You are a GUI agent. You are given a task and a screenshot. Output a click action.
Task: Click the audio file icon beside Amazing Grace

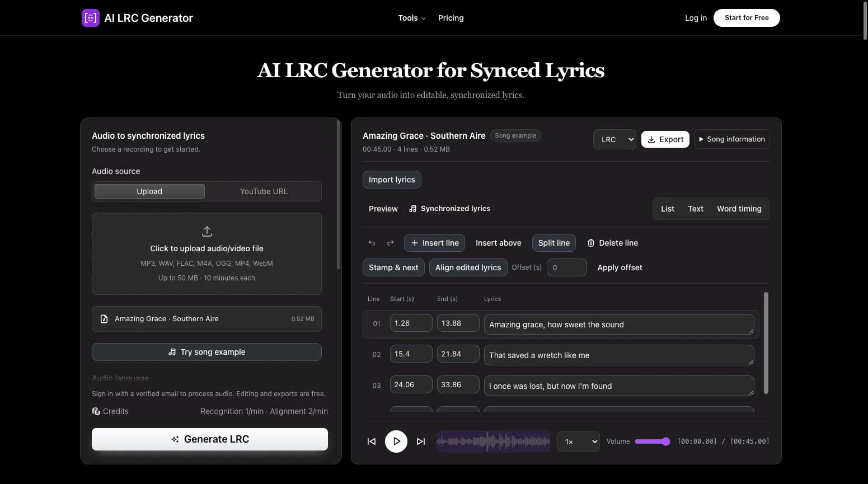(x=104, y=319)
